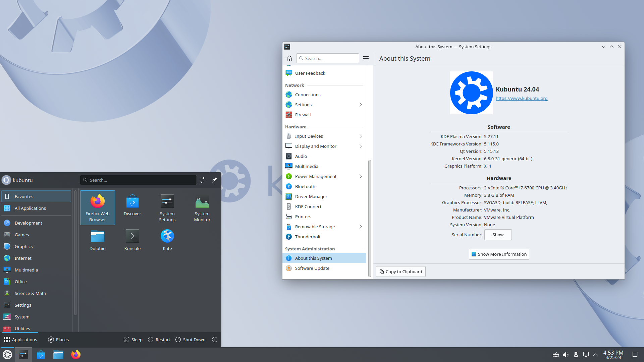Open Dolphin file manager in taskbar
Viewport: 644px width, 362px height.
(58, 355)
